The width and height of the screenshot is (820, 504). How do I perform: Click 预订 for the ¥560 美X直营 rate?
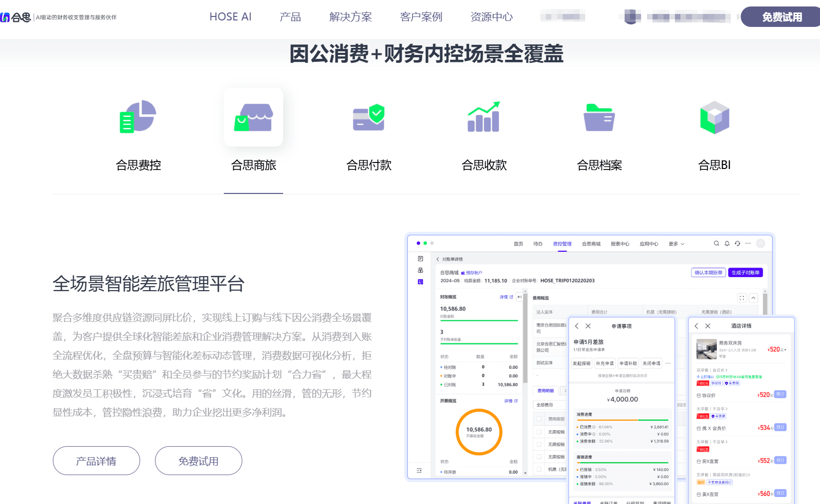point(781,493)
